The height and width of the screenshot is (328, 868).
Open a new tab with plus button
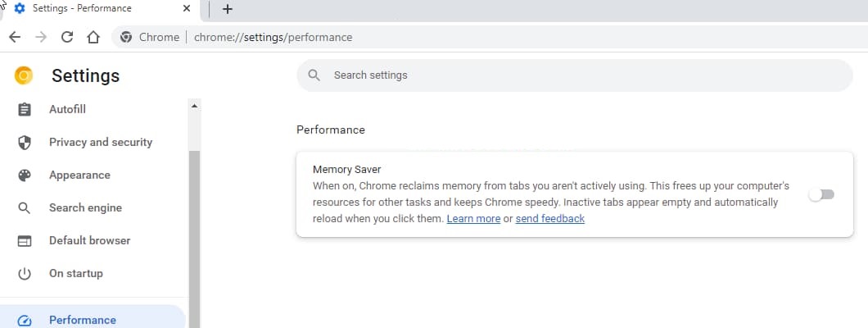(x=227, y=9)
